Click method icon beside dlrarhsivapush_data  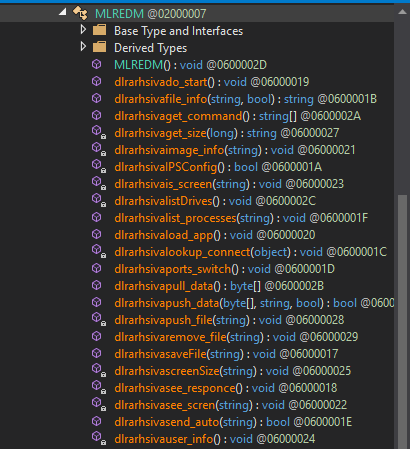coord(97,302)
